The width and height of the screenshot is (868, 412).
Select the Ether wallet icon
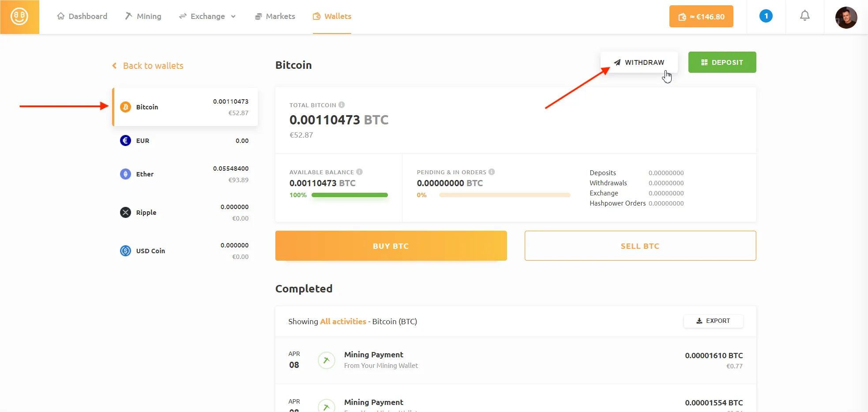[126, 174]
